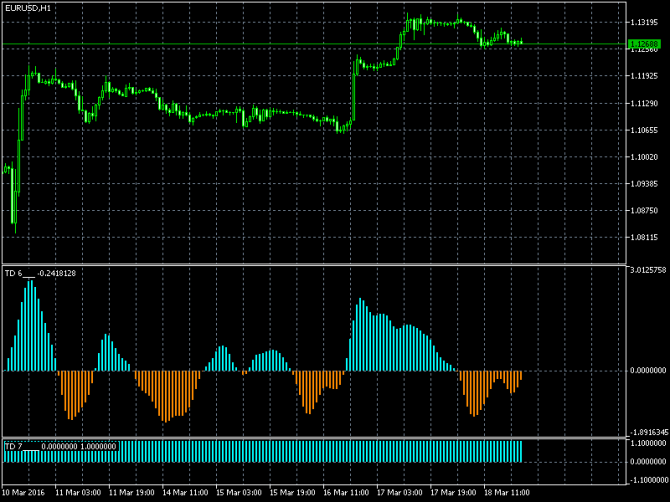670x502 pixels.
Task: Click the 16 Mar 11:00 time label
Action: 346,493
